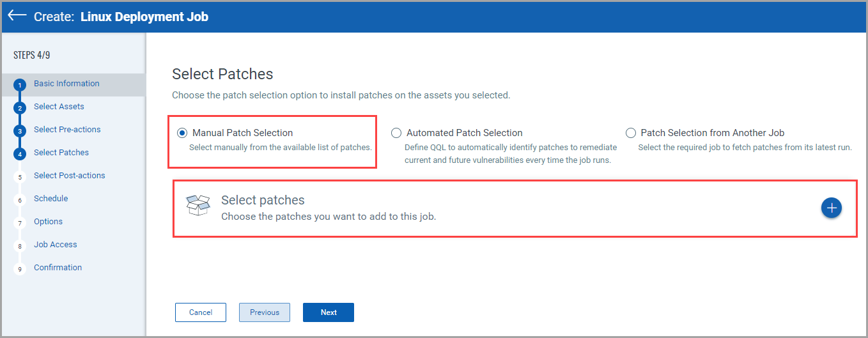
Task: Click 'Select manually from the available list' description
Action: point(281,148)
